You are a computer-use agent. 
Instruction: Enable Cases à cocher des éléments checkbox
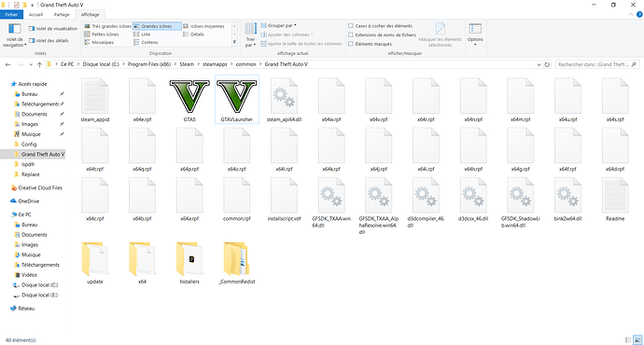(x=351, y=25)
